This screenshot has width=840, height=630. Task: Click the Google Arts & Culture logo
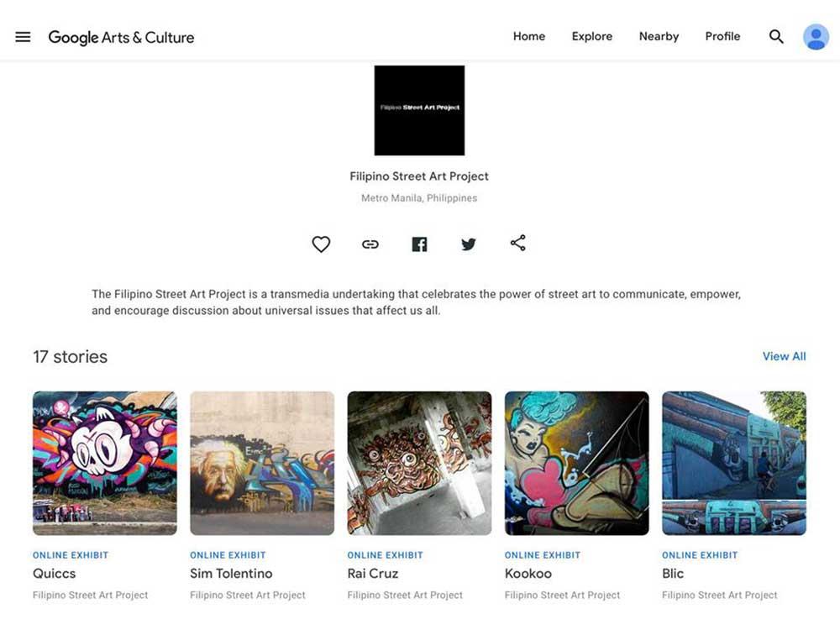tap(121, 37)
